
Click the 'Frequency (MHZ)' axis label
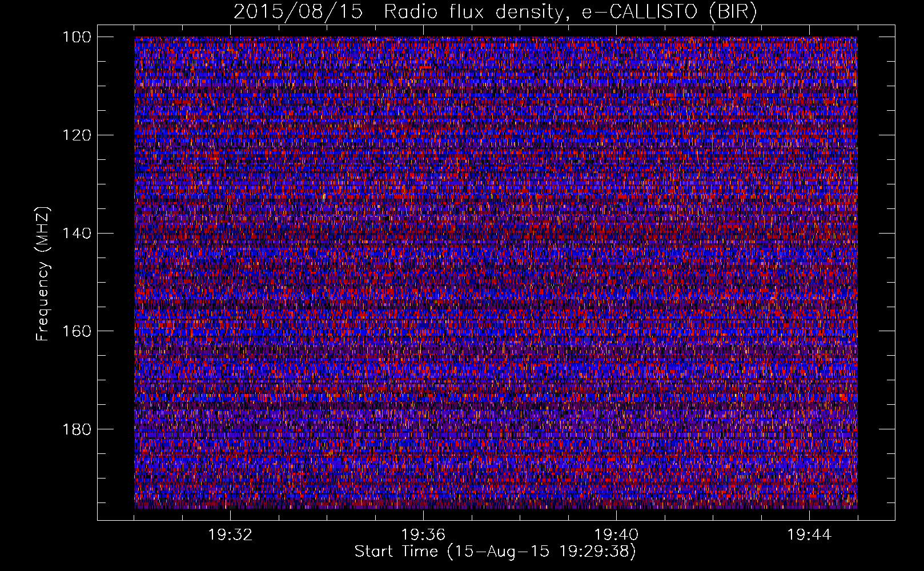43,274
